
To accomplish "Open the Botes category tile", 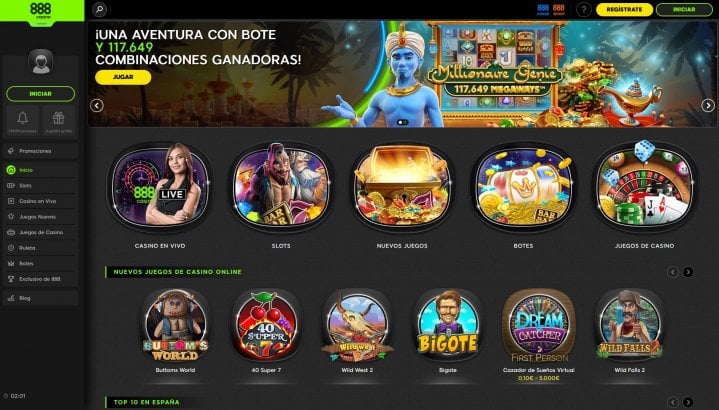I will [523, 187].
